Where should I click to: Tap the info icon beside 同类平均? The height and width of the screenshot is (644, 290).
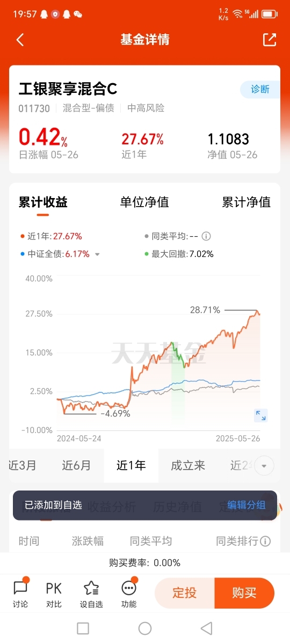point(206,236)
